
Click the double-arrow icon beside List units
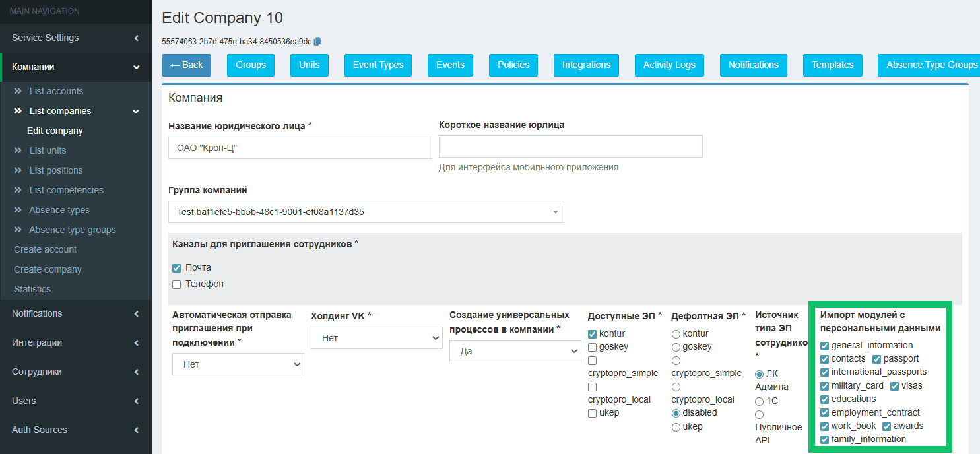click(x=18, y=150)
